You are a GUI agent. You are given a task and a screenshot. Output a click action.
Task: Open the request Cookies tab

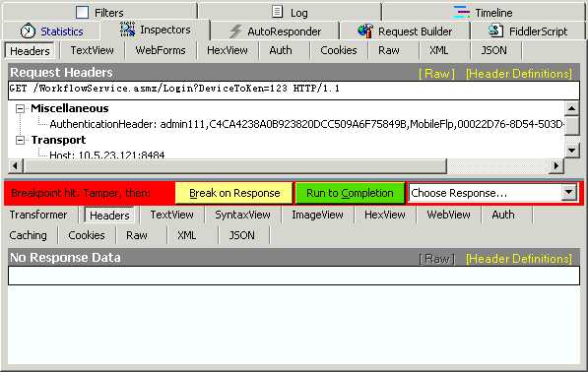pos(339,50)
